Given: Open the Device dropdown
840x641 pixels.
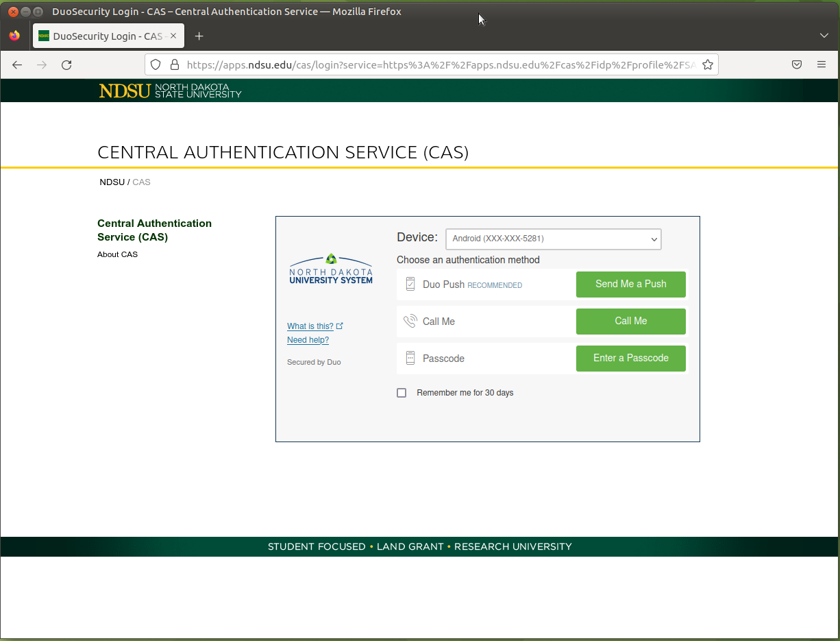Looking at the screenshot, I should tap(553, 239).
